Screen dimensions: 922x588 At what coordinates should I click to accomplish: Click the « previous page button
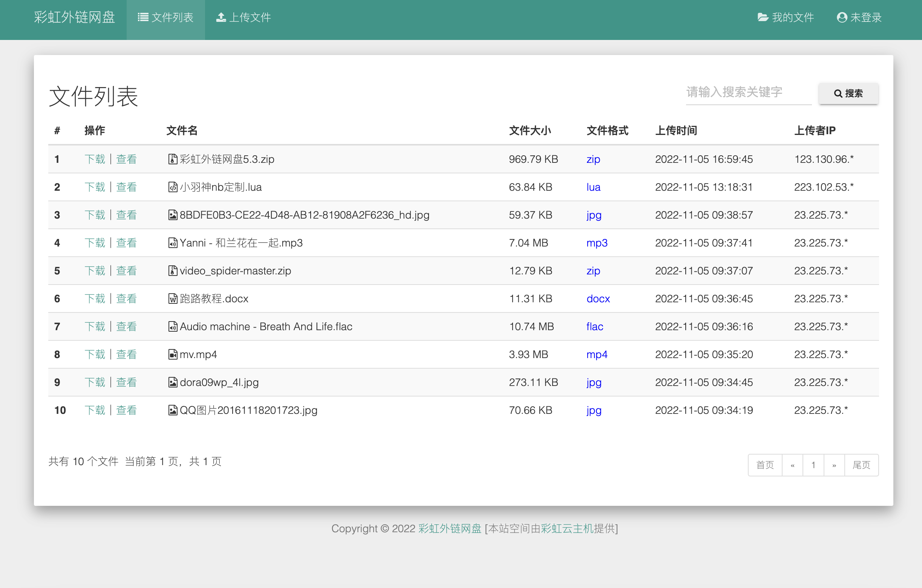click(792, 465)
